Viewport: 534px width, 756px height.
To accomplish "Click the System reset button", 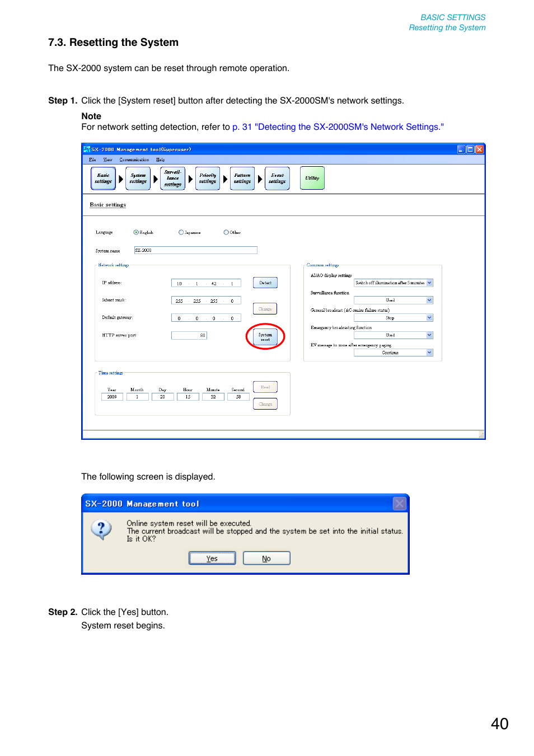I will (265, 337).
